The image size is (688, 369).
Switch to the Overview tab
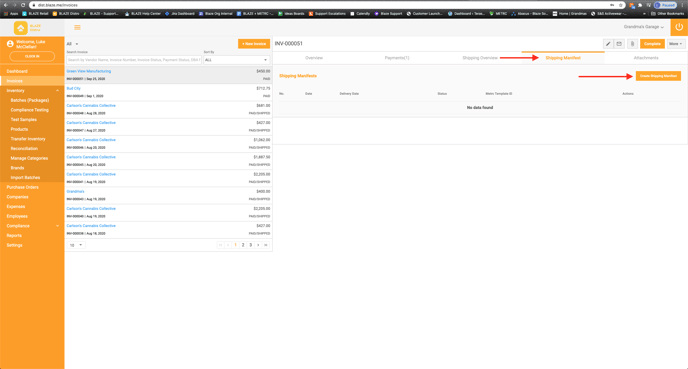(314, 58)
